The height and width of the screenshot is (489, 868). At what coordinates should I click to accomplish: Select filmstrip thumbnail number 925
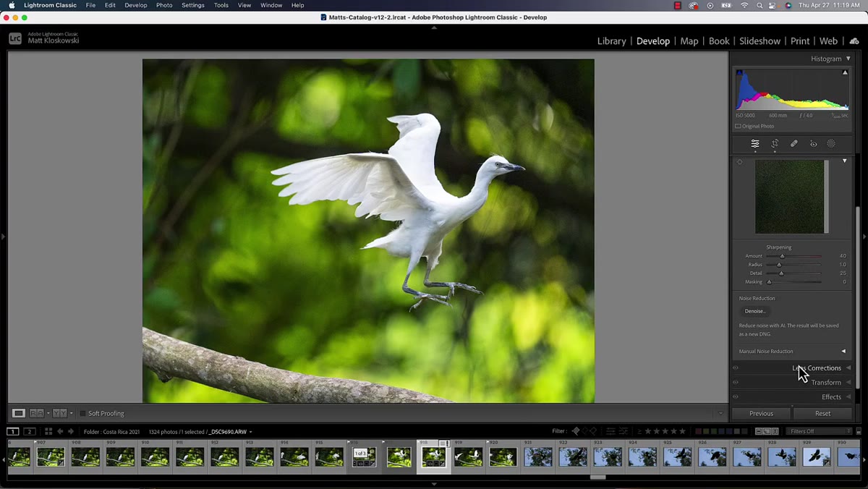677,456
